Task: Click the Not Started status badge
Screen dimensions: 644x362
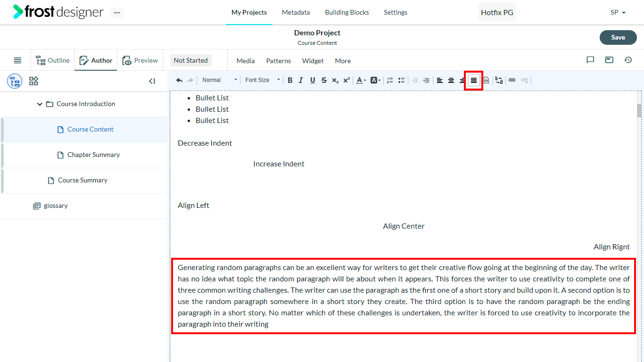Action: click(190, 60)
